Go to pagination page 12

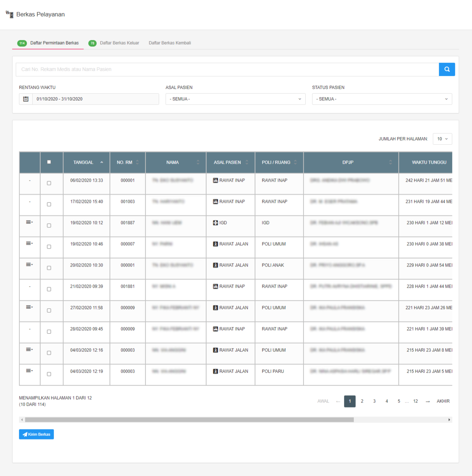coord(415,401)
